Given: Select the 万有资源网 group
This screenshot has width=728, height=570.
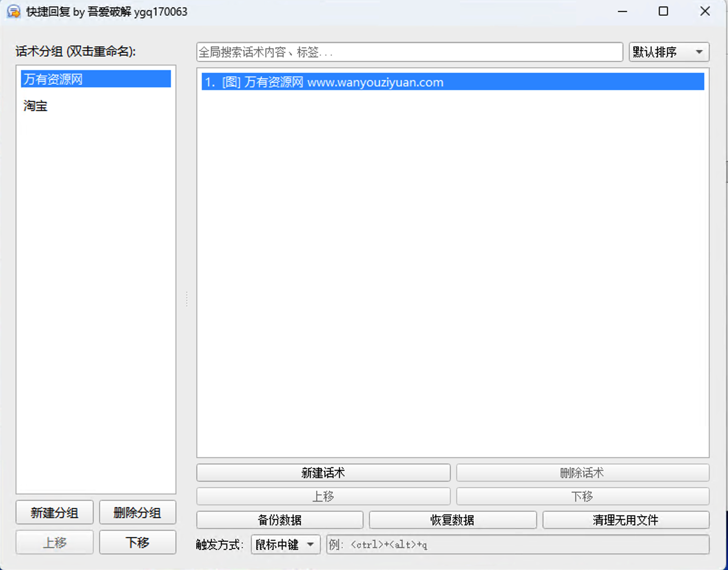Looking at the screenshot, I should click(x=95, y=79).
